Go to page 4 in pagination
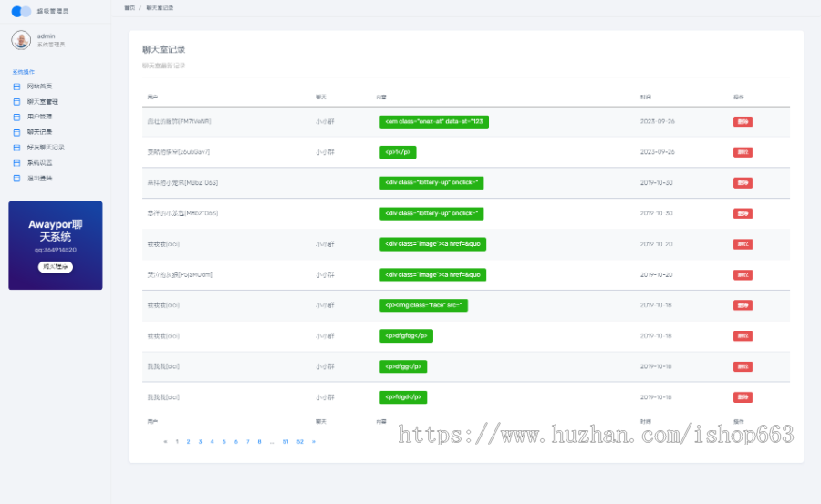Viewport: 821px width, 504px height. click(212, 442)
